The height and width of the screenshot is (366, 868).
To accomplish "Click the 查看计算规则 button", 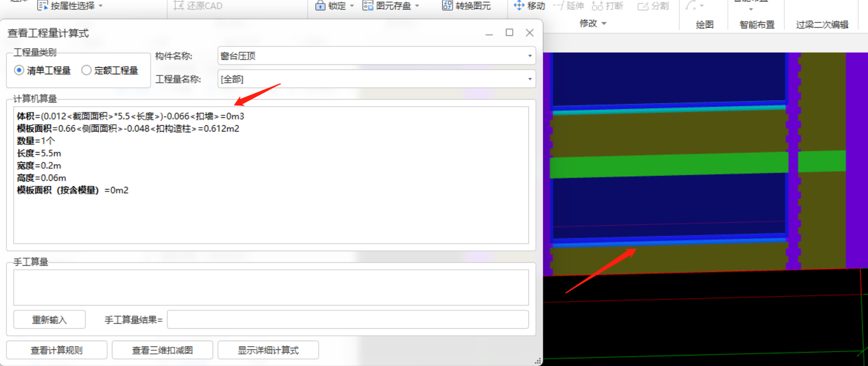I will pos(57,350).
